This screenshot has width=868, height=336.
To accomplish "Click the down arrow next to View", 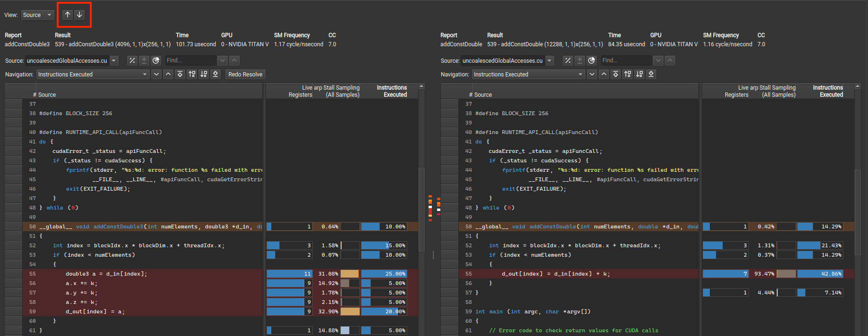I will pyautogui.click(x=79, y=15).
